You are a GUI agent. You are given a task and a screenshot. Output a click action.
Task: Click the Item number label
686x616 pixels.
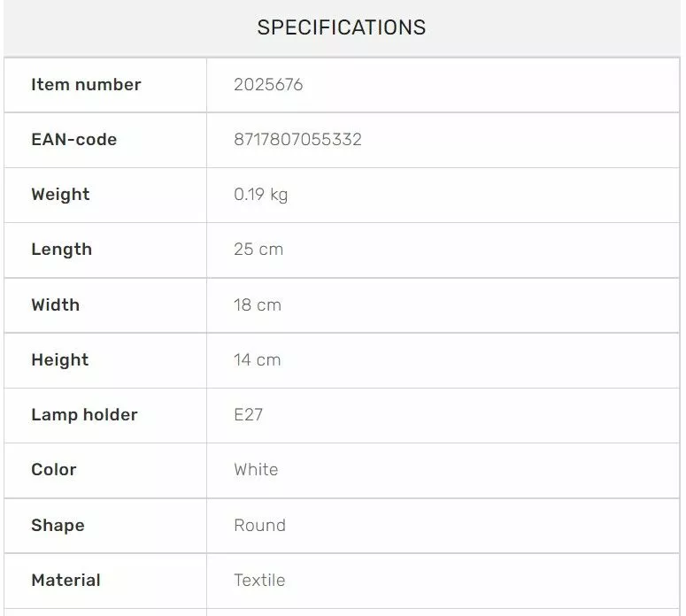86,85
